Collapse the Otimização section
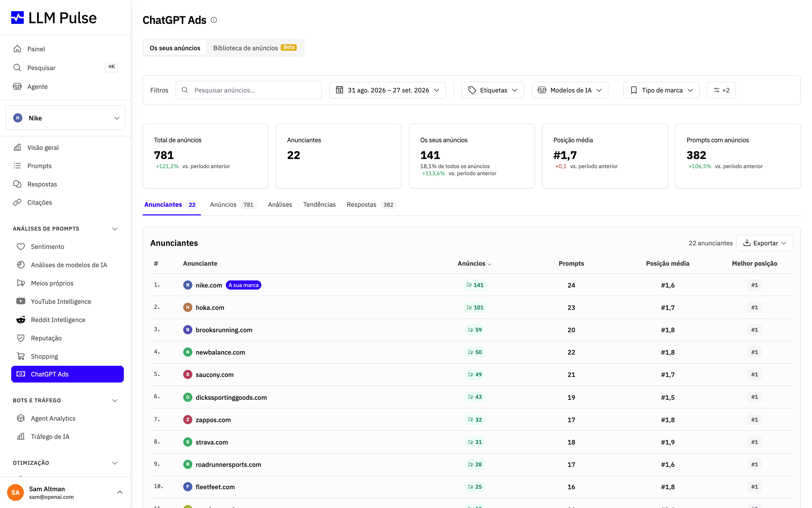 tap(115, 463)
